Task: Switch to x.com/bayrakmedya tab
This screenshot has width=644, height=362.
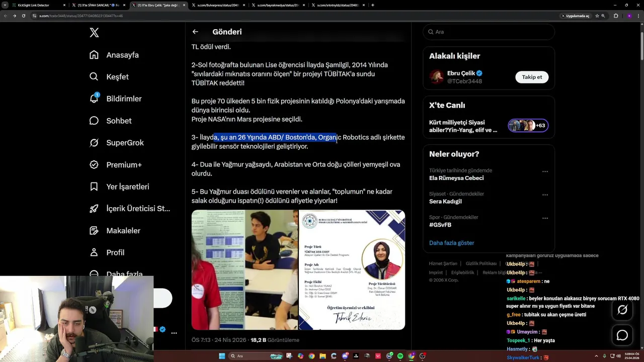Action: pyautogui.click(x=278, y=5)
